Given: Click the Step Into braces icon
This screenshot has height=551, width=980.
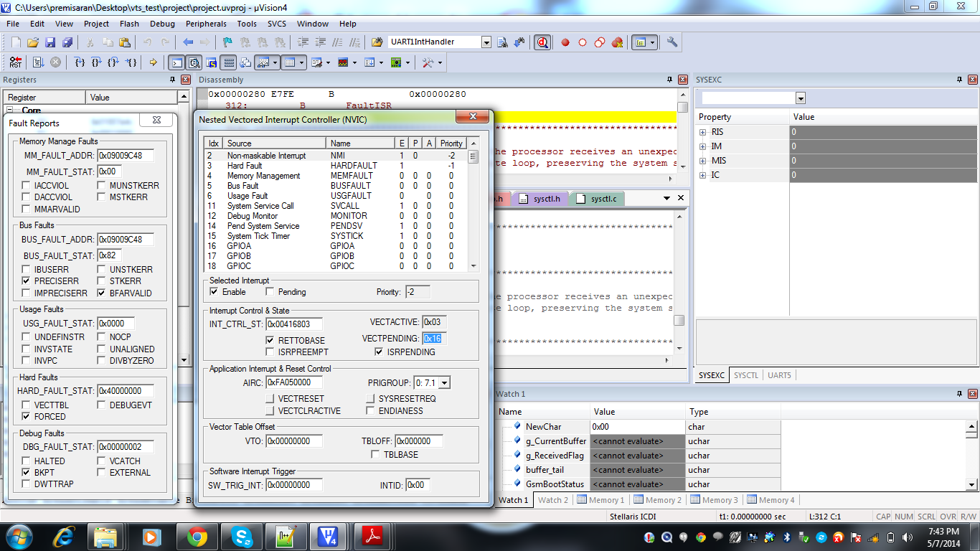Looking at the screenshot, I should [x=80, y=62].
